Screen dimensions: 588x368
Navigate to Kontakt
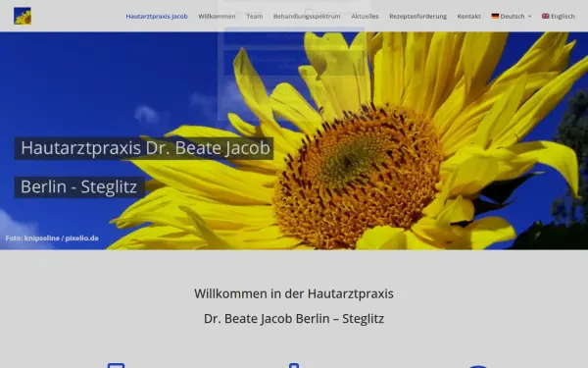coord(468,16)
